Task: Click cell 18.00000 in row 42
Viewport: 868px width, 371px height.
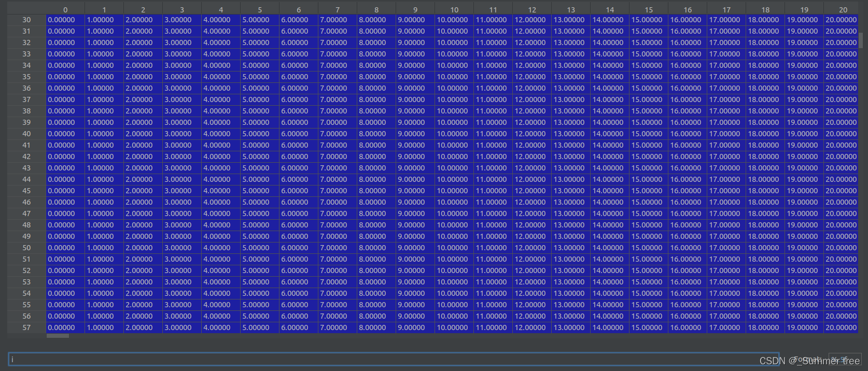Action: click(765, 156)
